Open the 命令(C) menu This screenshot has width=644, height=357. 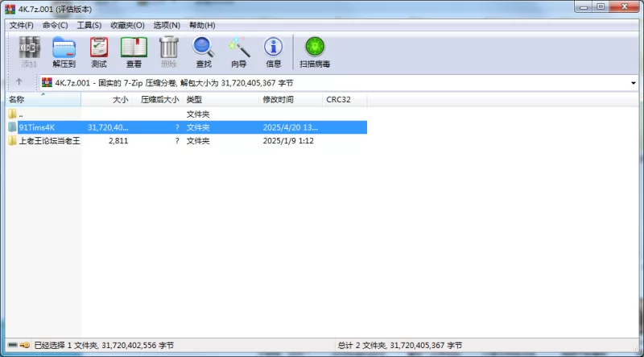pos(55,26)
